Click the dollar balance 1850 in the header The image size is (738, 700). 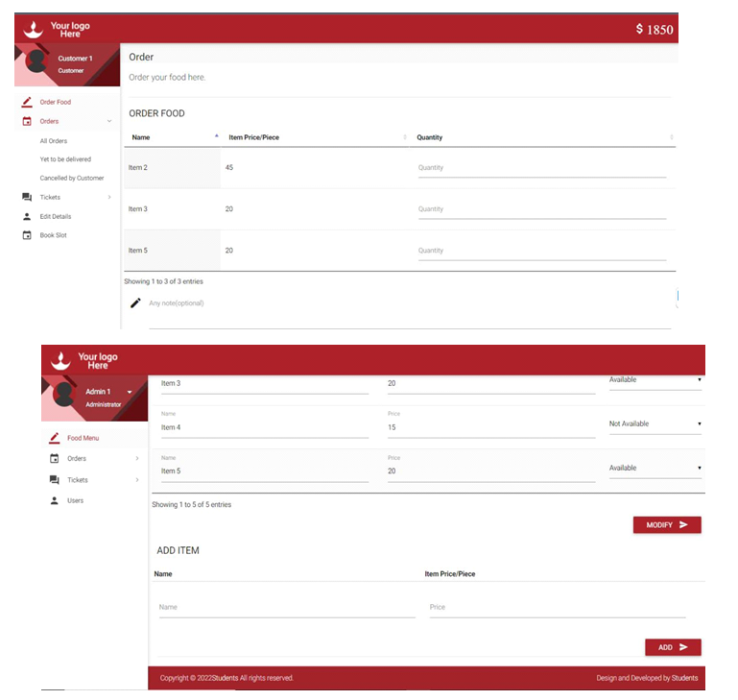(655, 30)
